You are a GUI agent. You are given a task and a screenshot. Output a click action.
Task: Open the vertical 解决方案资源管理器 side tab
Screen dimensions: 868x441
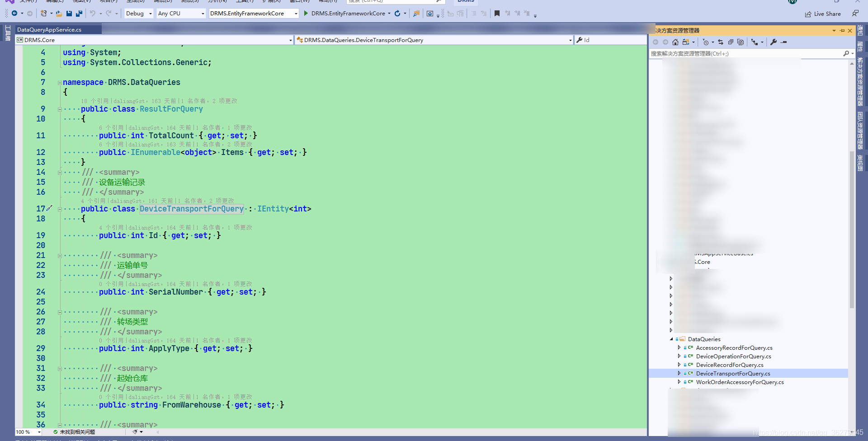860,81
